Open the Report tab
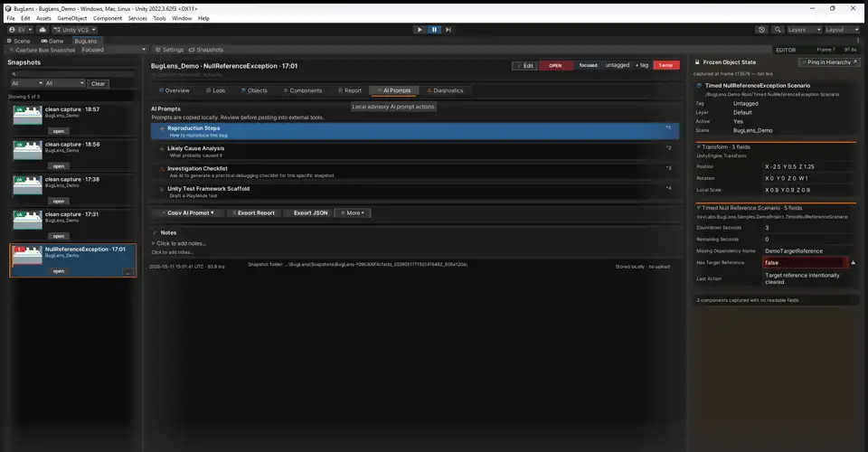 pyautogui.click(x=349, y=90)
